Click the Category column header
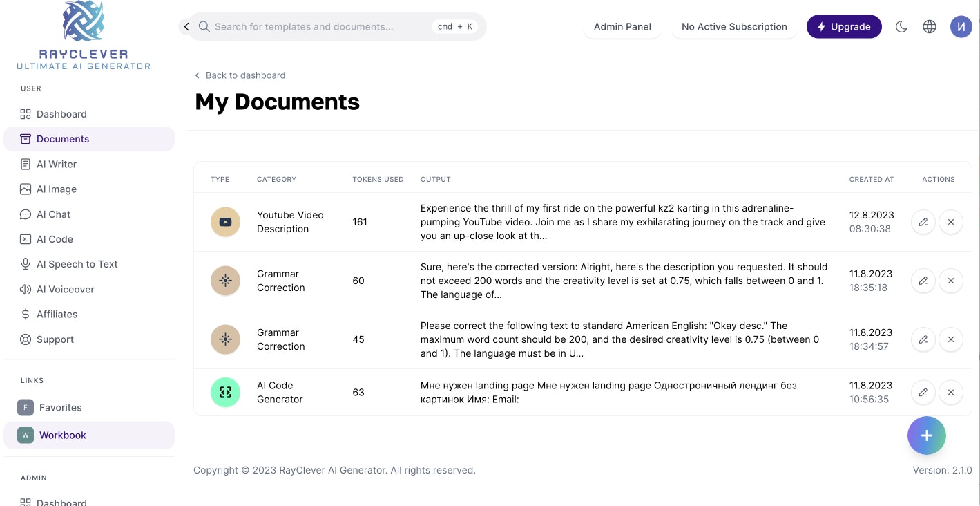 click(276, 179)
